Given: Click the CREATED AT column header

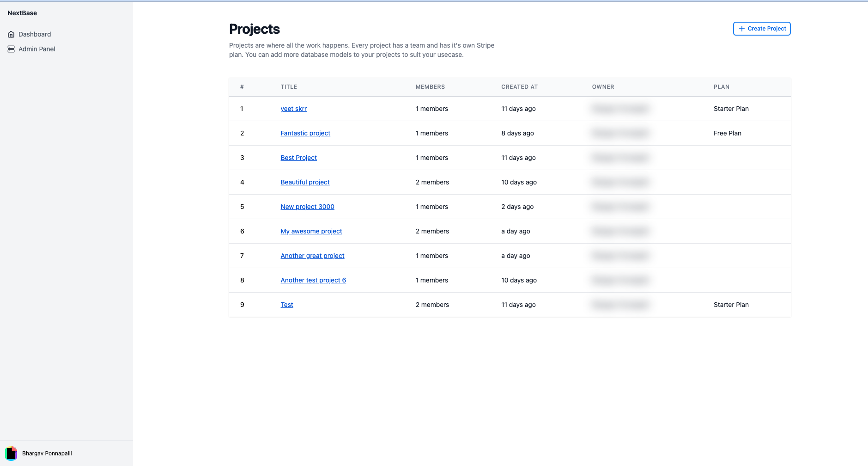Looking at the screenshot, I should tap(519, 87).
